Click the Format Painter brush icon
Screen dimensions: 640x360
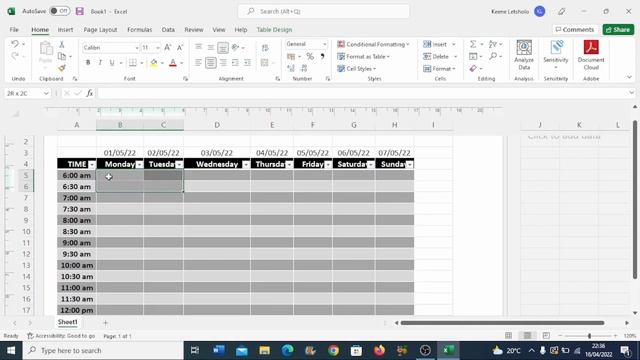coord(62,68)
